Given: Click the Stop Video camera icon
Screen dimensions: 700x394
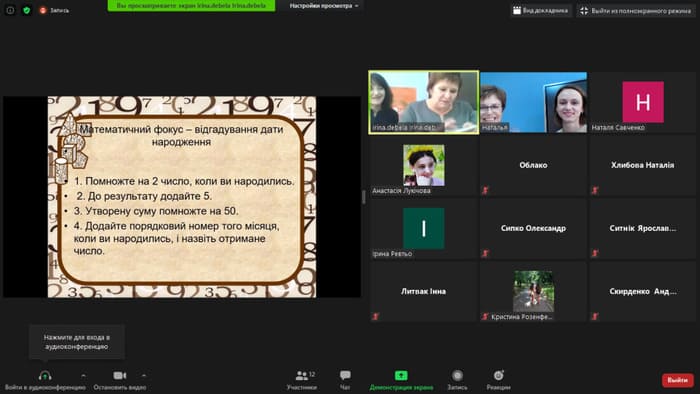Looking at the screenshot, I should (x=120, y=376).
